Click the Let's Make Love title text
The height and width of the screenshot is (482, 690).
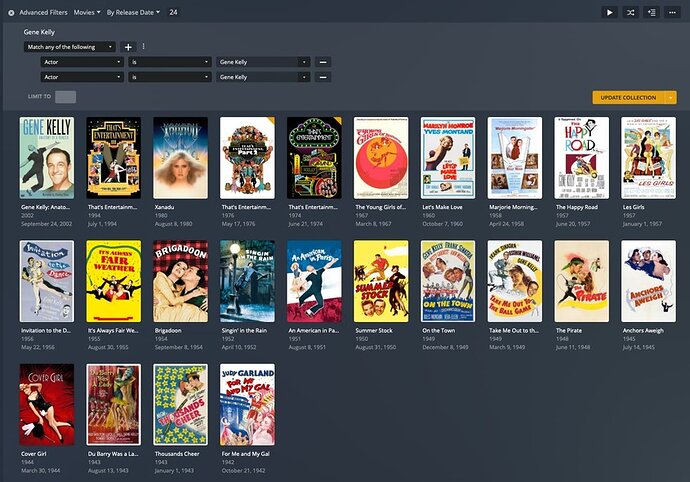coord(442,207)
